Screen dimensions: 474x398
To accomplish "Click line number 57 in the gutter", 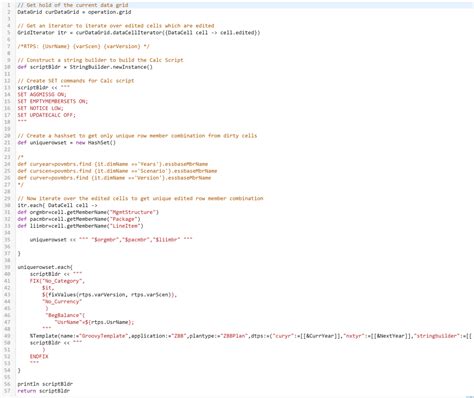I will (x=8, y=391).
